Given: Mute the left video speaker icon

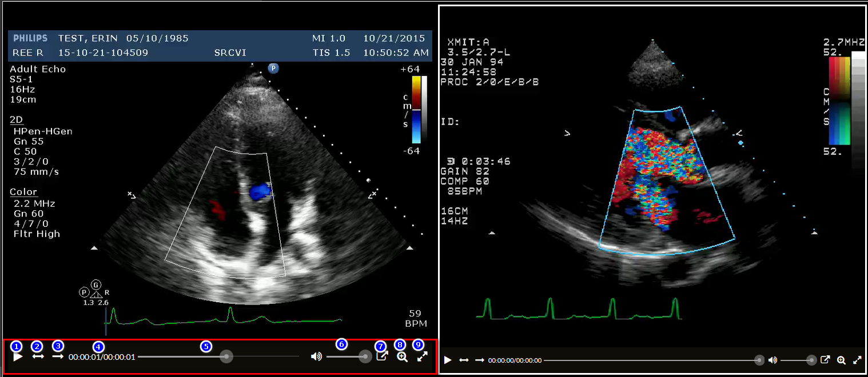Looking at the screenshot, I should coord(316,357).
